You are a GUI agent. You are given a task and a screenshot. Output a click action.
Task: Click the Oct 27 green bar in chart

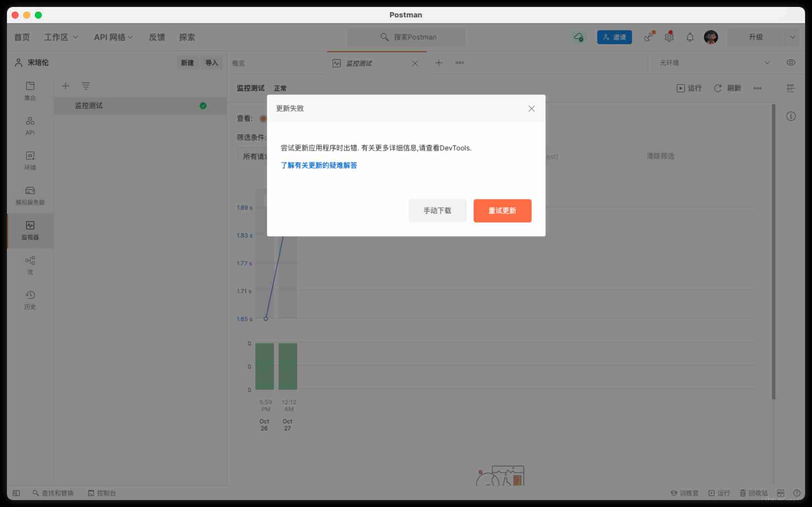(288, 366)
